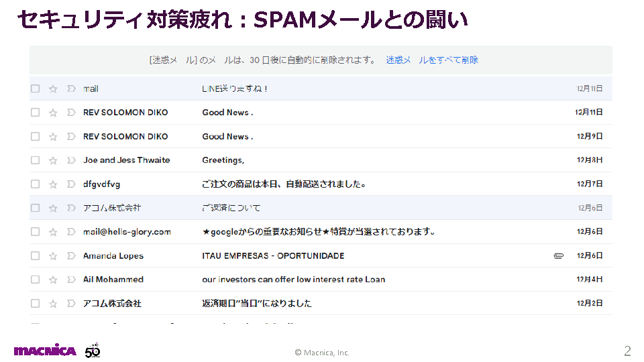Open the google重要なお知らせ email subject
The width and height of the screenshot is (644, 362).
click(x=319, y=232)
